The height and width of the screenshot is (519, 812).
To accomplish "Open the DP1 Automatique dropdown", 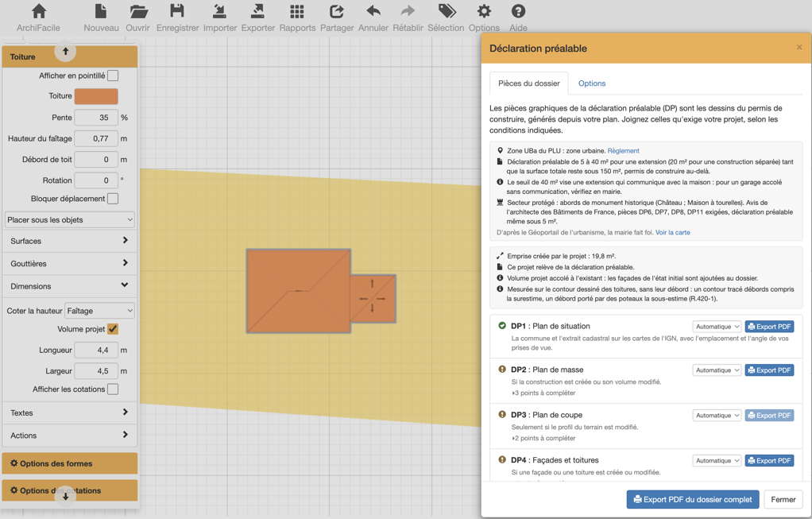I will click(717, 327).
